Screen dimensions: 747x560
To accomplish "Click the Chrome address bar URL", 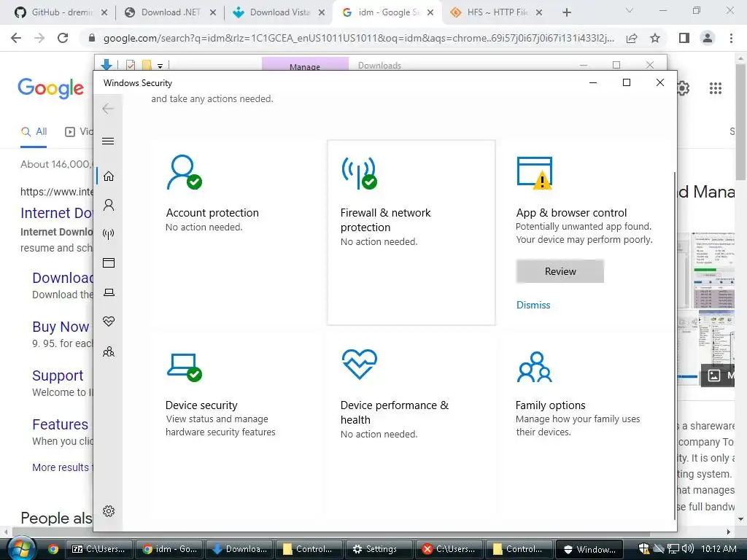I will tap(358, 38).
